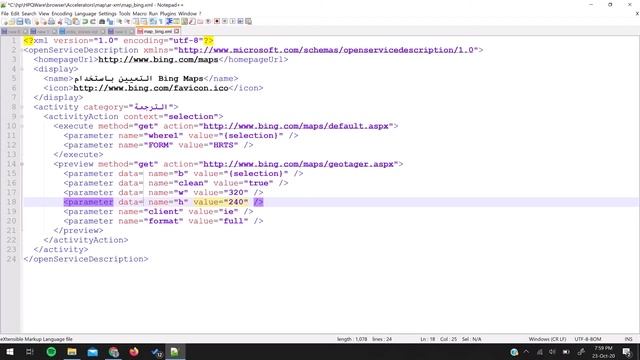This screenshot has height=360, width=640.
Task: Select the map_bing.xml tab
Action: (x=157, y=31)
